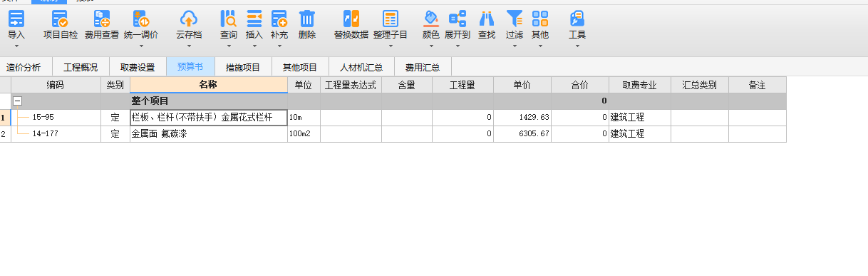Click the 类别 column header
The image size is (868, 276).
(115, 85)
